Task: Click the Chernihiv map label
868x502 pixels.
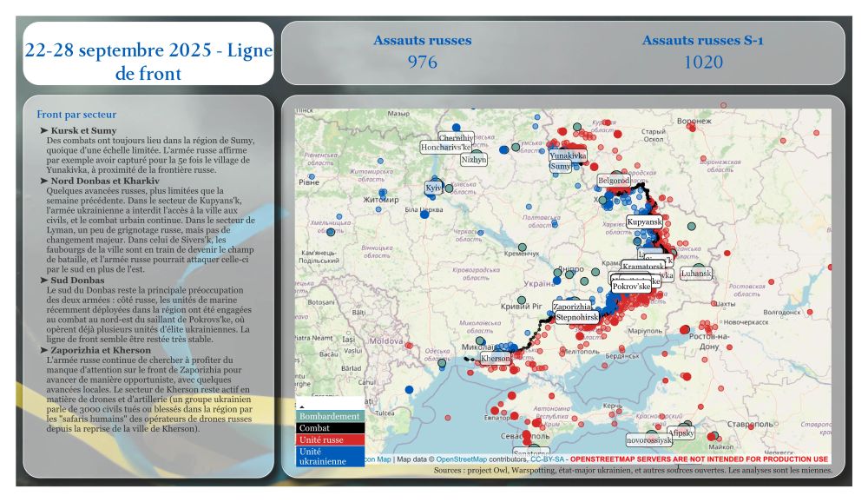Action: pyautogui.click(x=456, y=137)
